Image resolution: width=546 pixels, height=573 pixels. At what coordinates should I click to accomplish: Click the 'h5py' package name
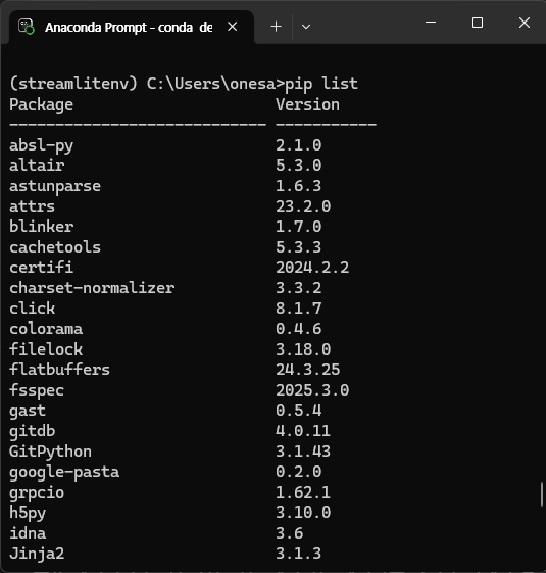point(27,513)
